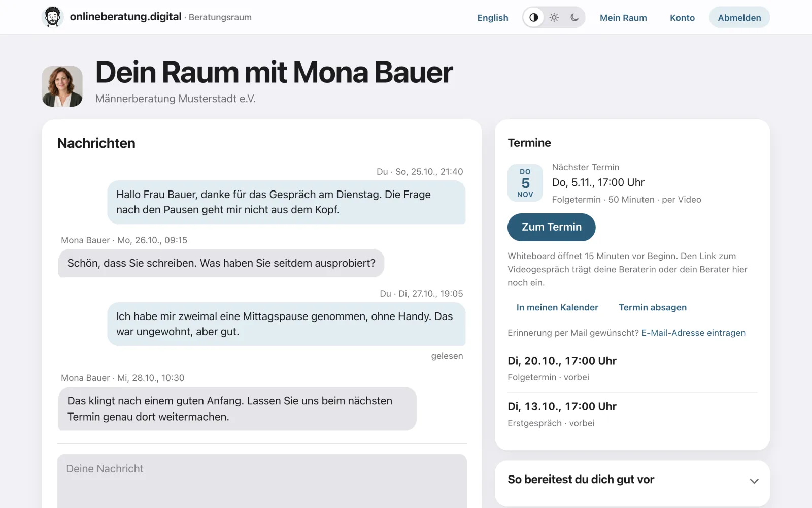This screenshot has height=508, width=812.
Task: Switch to the light sun theme
Action: tap(554, 17)
